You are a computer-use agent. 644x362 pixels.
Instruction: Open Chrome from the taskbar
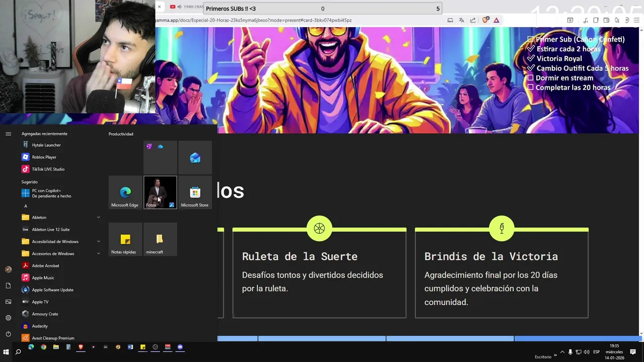pos(43,347)
